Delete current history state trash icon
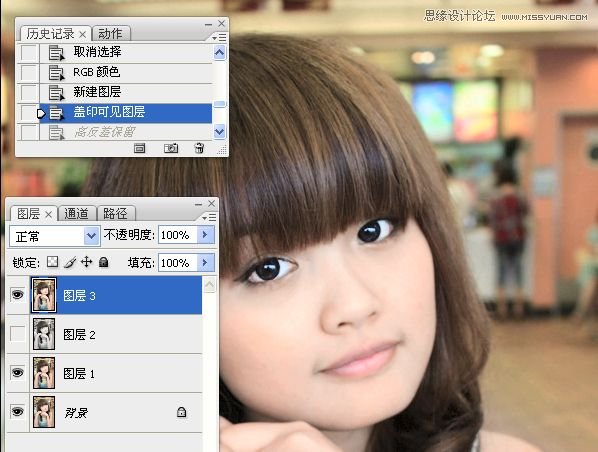598x452 pixels. (x=199, y=148)
